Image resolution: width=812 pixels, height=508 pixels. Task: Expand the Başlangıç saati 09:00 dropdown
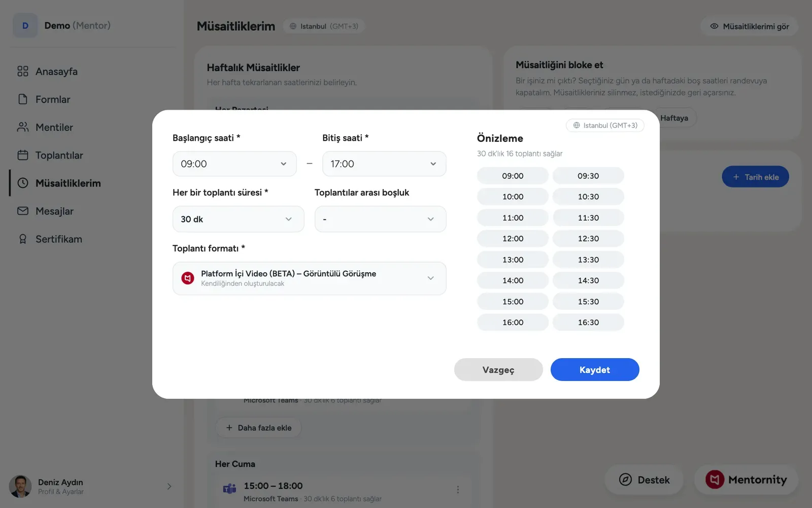pyautogui.click(x=234, y=164)
